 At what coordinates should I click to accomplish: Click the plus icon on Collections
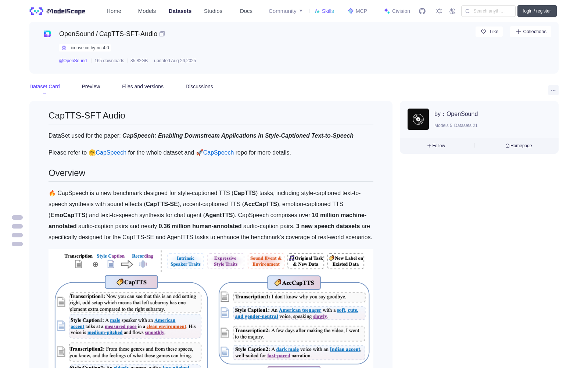pyautogui.click(x=519, y=32)
